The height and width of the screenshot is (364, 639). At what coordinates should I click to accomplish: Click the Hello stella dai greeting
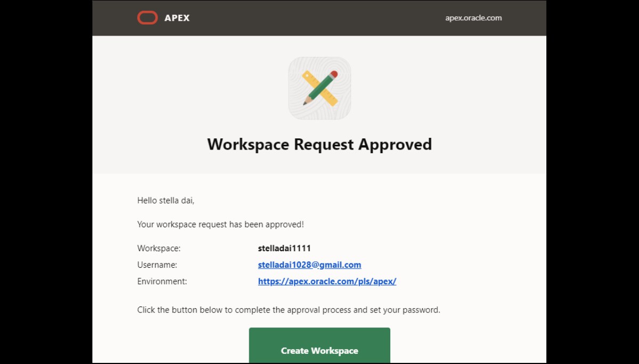pyautogui.click(x=166, y=201)
